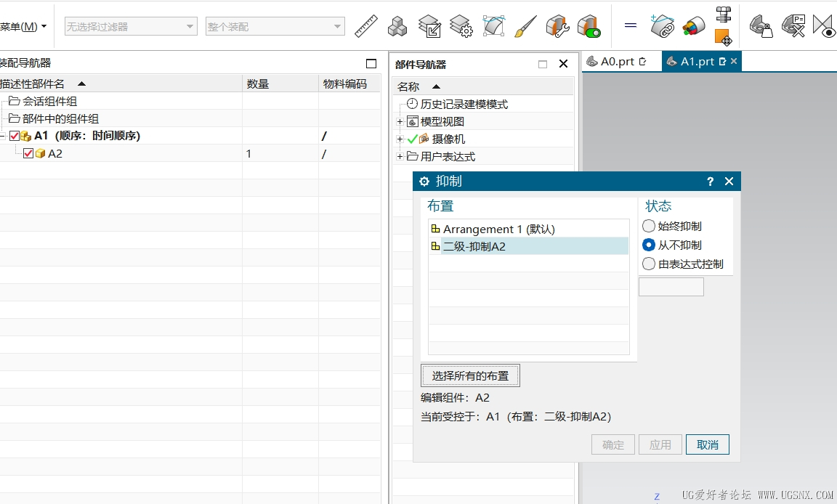Click the layers with arrow icon
The height and width of the screenshot is (504, 837).
(429, 26)
